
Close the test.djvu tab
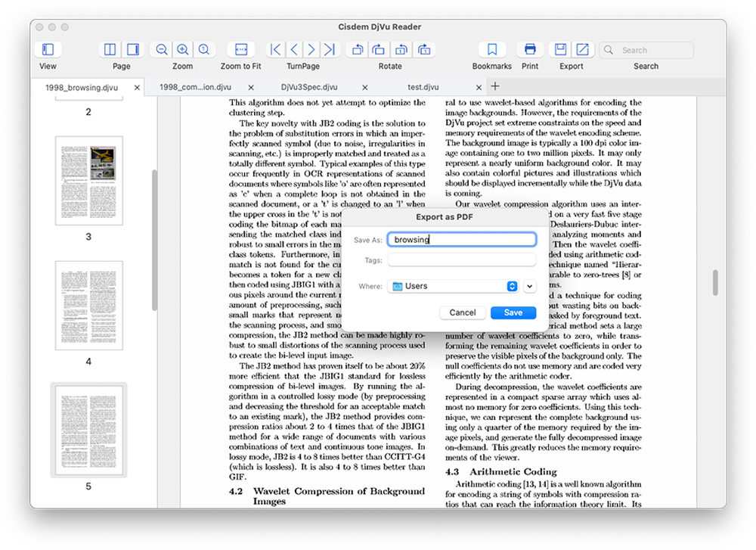[x=479, y=87]
